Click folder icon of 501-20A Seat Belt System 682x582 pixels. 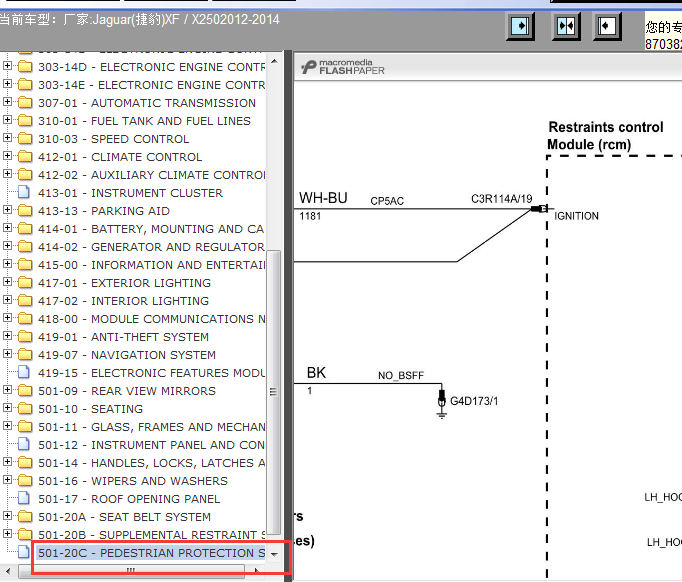point(25,517)
